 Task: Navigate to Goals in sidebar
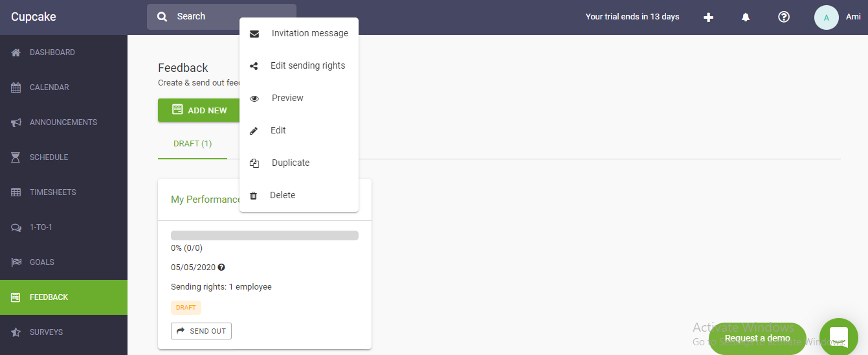(63, 262)
